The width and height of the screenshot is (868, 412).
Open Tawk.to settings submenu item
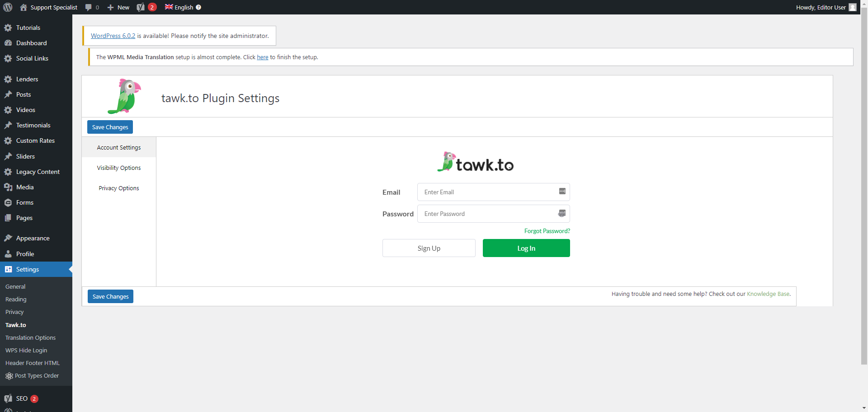coord(16,325)
